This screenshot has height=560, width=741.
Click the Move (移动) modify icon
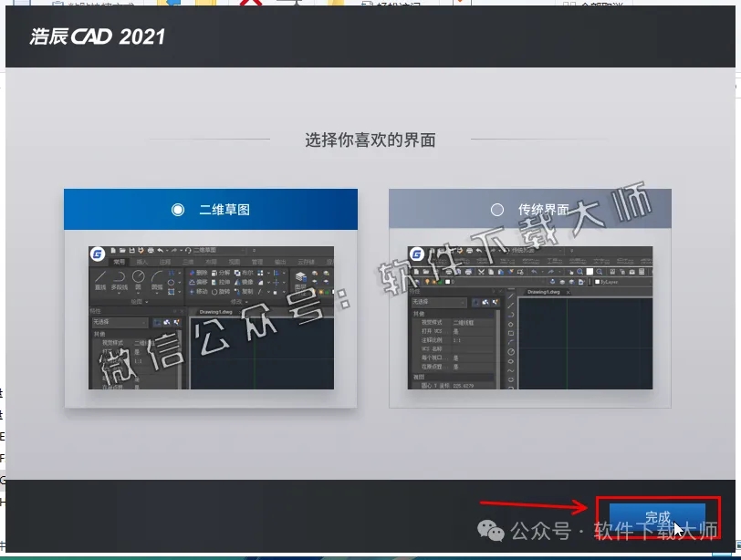pos(194,292)
